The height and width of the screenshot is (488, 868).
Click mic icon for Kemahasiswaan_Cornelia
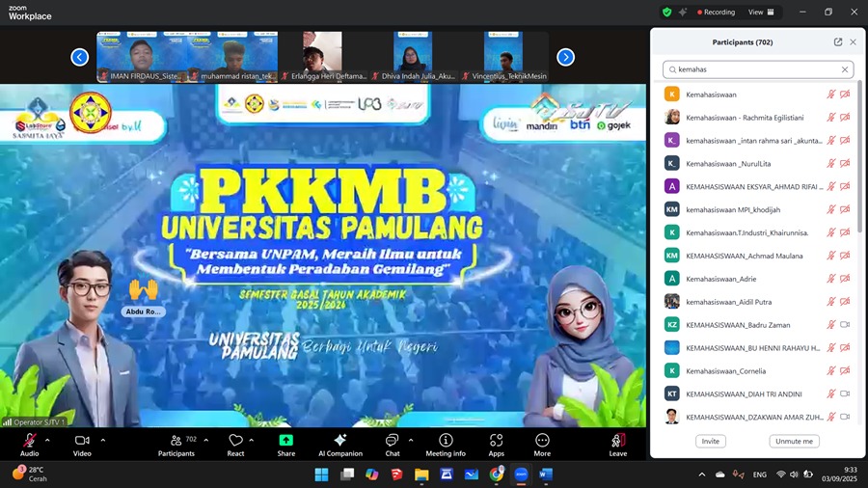coord(831,371)
